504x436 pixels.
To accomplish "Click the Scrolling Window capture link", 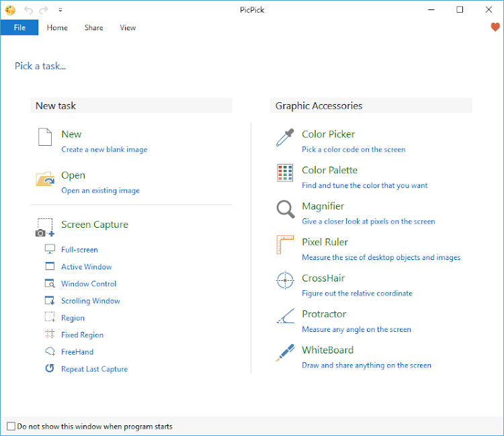I will (x=91, y=301).
